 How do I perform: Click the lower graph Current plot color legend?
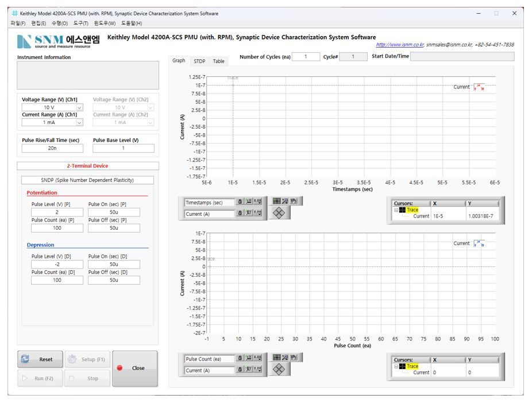coord(479,243)
